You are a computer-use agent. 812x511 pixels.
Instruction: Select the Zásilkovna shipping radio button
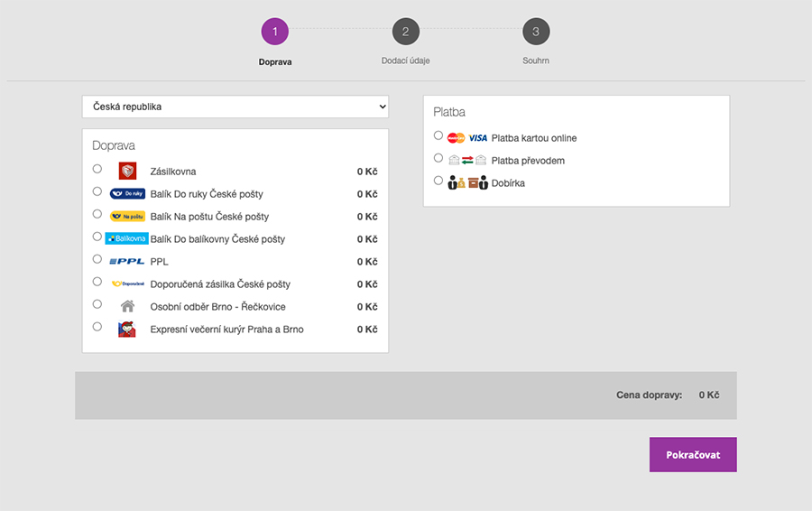[97, 169]
